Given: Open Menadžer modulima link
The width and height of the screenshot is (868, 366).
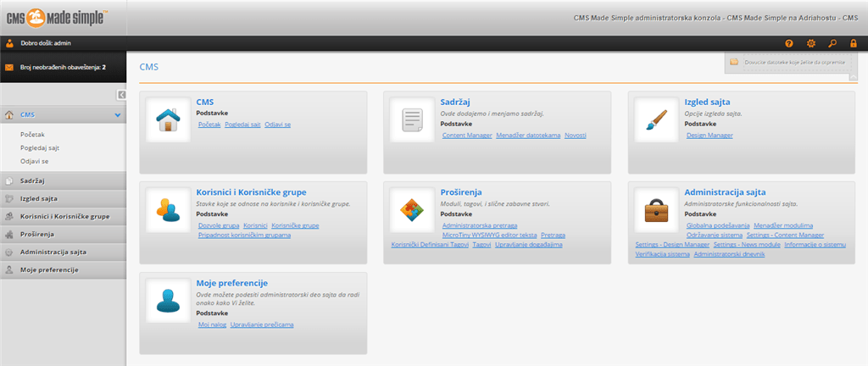Looking at the screenshot, I should coord(783,225).
